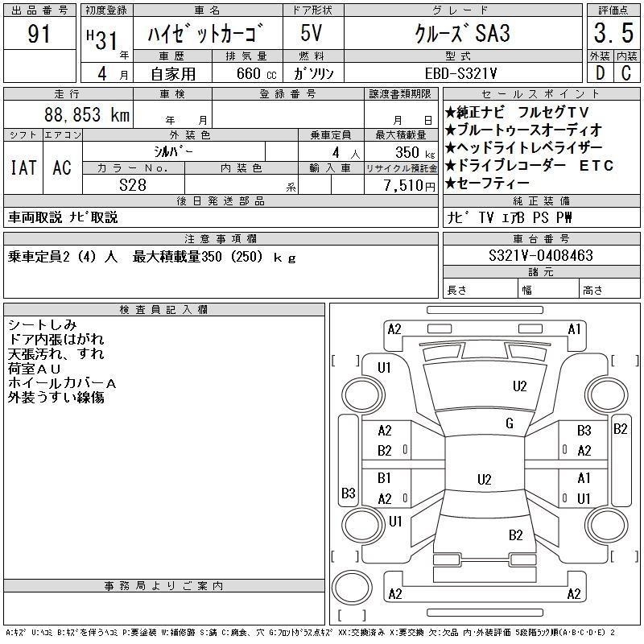Screen dimensions: 644x644
Task: Click the shift type IAT
Action: (23, 167)
